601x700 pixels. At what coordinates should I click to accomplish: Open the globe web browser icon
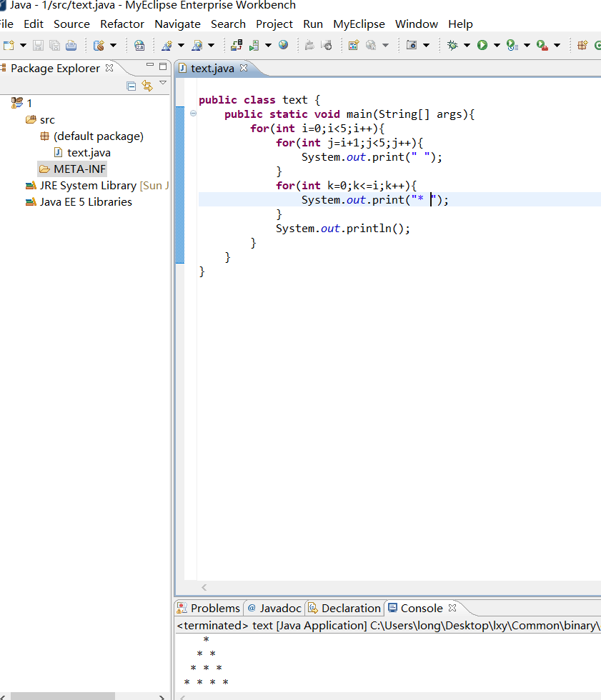(x=284, y=45)
